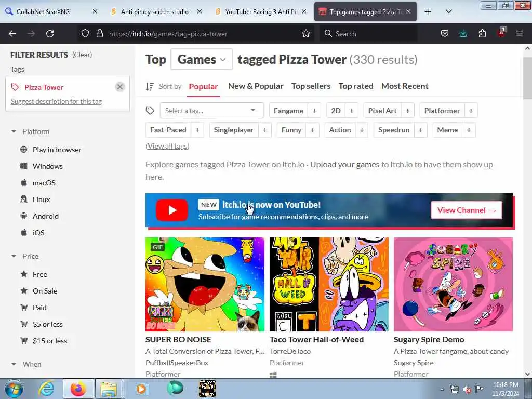Filter by Free price
Screen dimensions: 532x399
[x=34, y=274]
